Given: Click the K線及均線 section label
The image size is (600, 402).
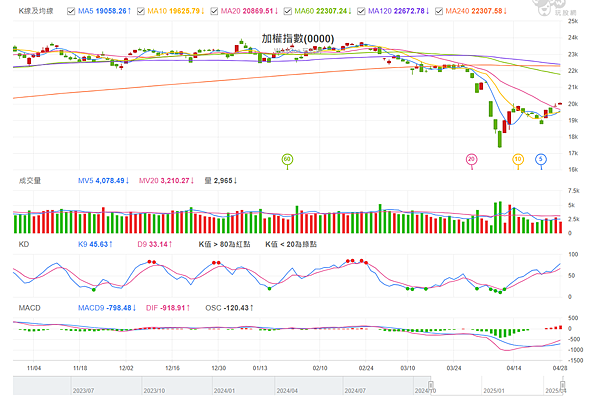Looking at the screenshot, I should [x=36, y=11].
